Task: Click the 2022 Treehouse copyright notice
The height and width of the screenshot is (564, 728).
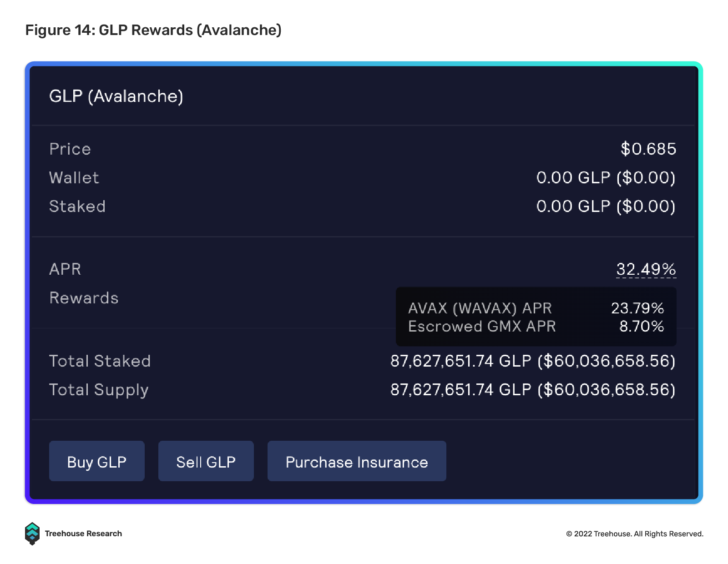Action: (635, 534)
